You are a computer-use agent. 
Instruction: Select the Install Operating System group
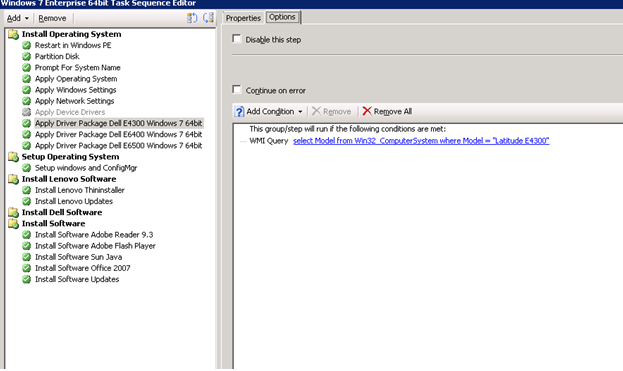(x=72, y=34)
